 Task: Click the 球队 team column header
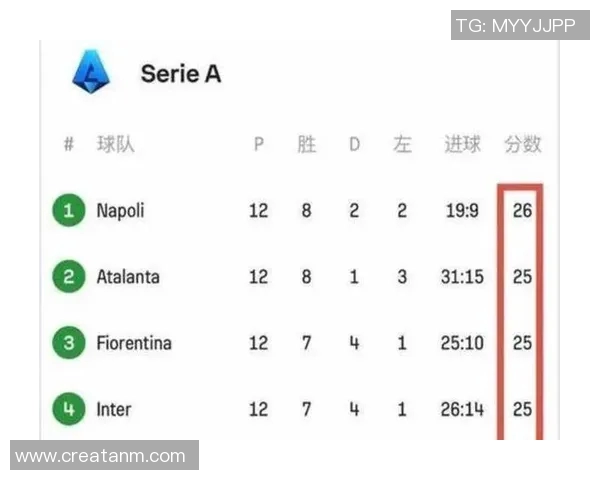pyautogui.click(x=115, y=144)
